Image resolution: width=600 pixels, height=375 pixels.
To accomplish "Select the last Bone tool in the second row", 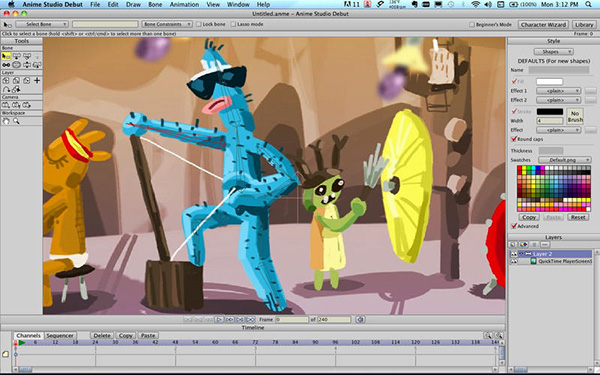I will pyautogui.click(x=37, y=65).
